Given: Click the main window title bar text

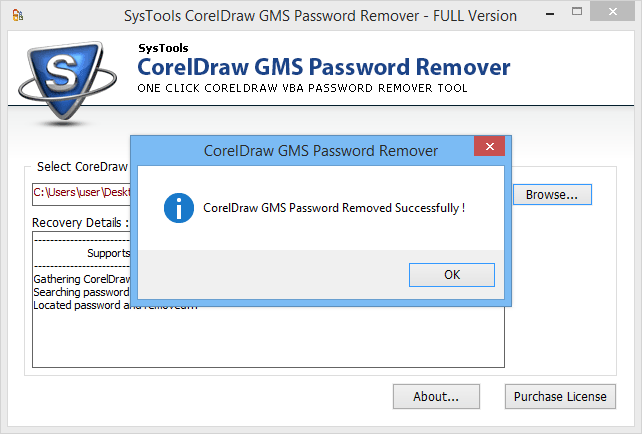Looking at the screenshot, I should tap(321, 16).
